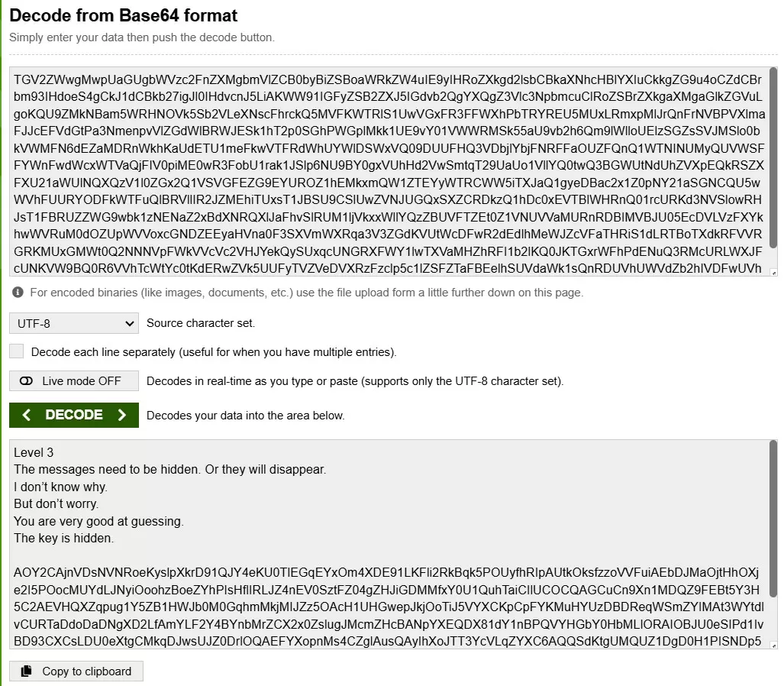Viewport: 784px width, 686px height.
Task: Click the resize handle of the decoded output box
Action: 774,646
